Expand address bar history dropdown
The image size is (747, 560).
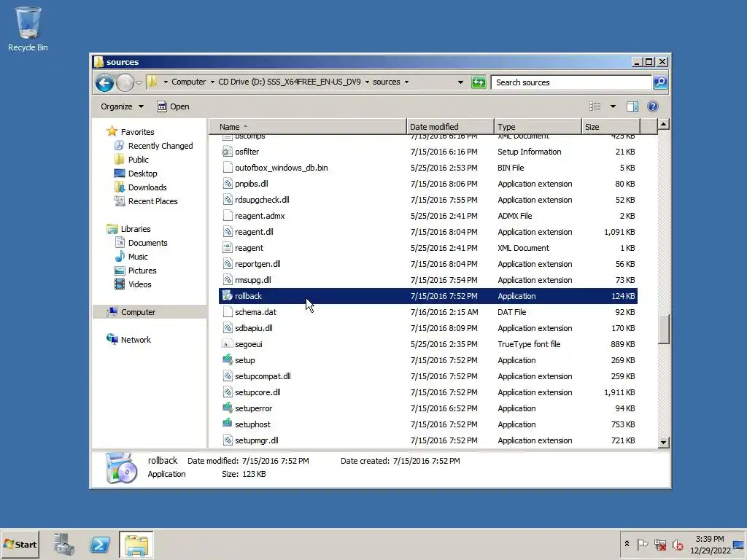point(460,82)
